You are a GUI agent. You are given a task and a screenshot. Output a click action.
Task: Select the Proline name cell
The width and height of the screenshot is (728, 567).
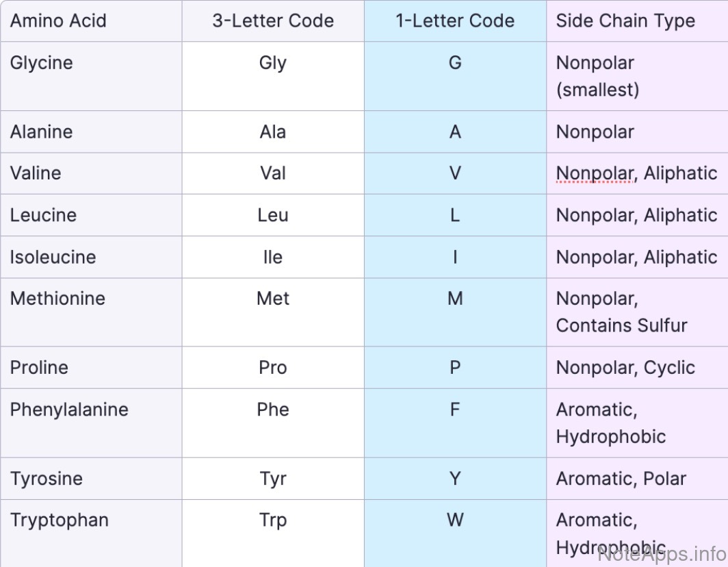(x=39, y=368)
